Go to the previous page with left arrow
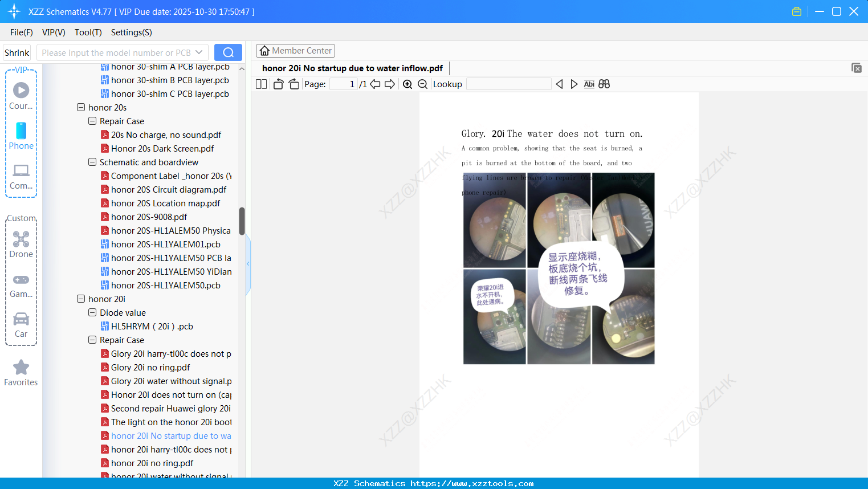The image size is (868, 489). point(375,84)
